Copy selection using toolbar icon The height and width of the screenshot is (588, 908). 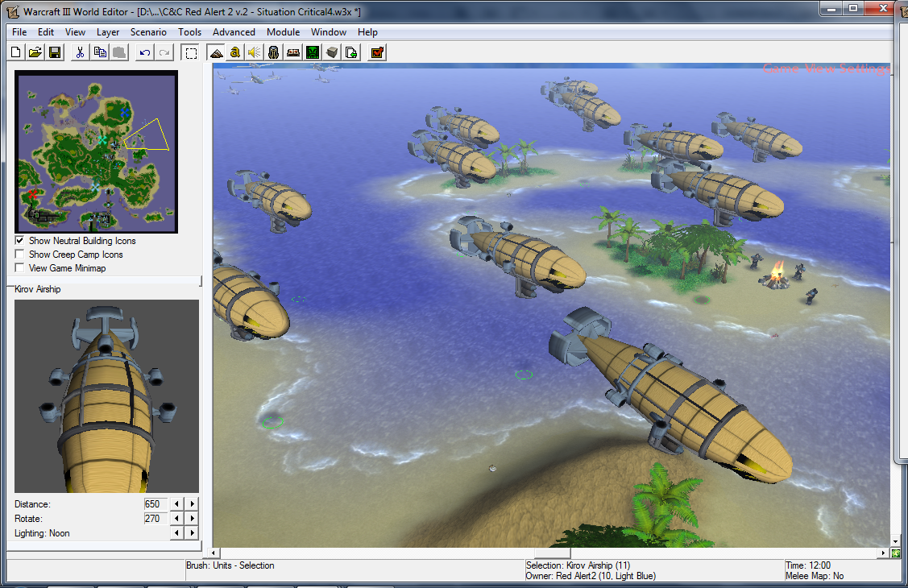pos(100,52)
